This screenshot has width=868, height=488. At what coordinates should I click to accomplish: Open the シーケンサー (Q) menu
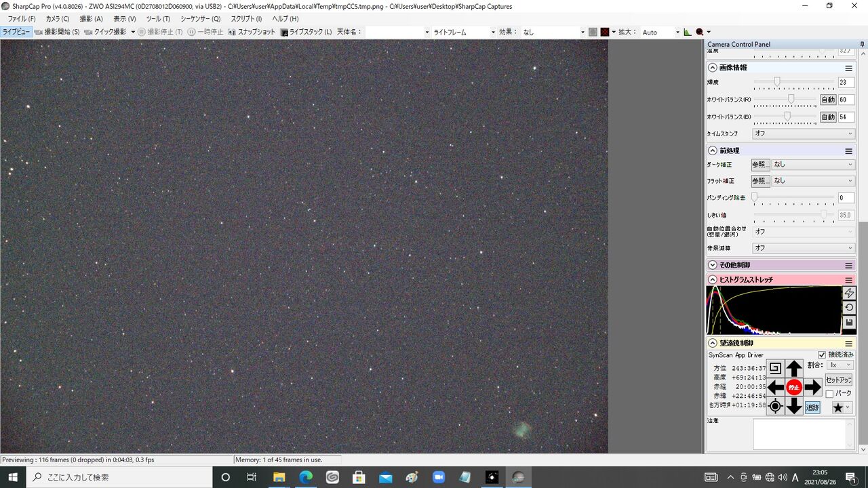point(200,19)
